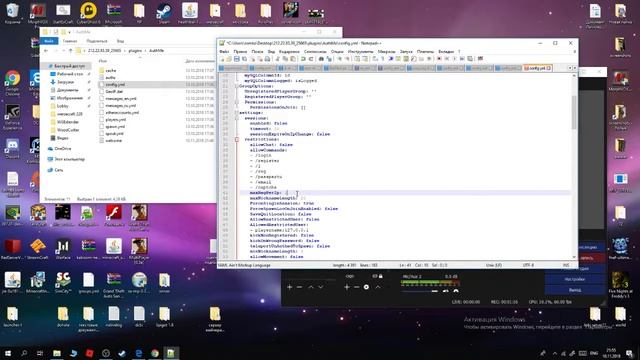Click Play macro icon in Notepad++ toolbar
Screen dimensions: 640x360
pyautogui.click(x=454, y=59)
